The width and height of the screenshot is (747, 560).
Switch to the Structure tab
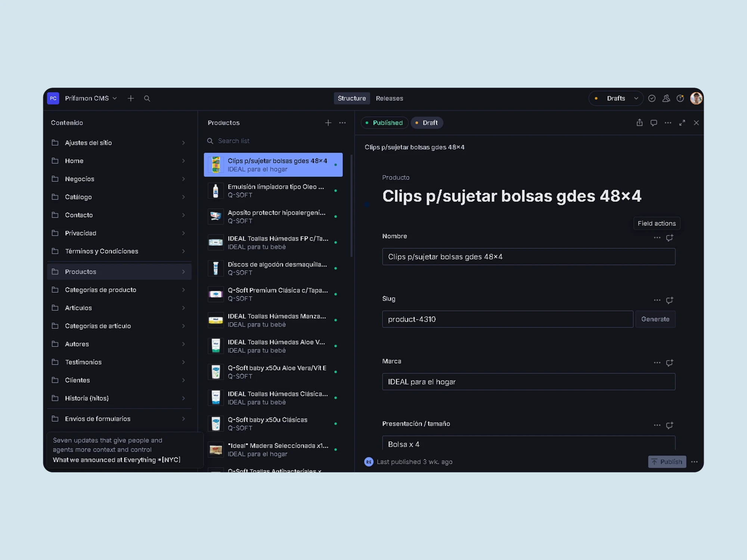[352, 99]
